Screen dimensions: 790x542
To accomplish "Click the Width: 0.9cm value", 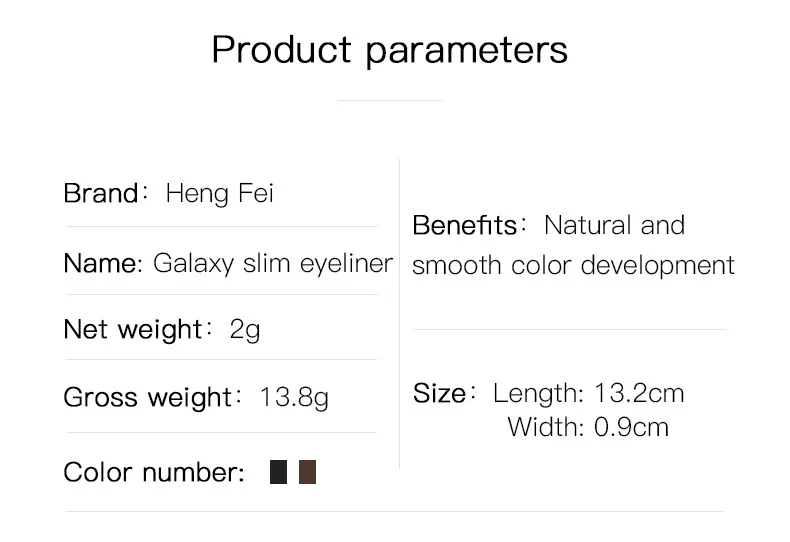I will [x=588, y=428].
